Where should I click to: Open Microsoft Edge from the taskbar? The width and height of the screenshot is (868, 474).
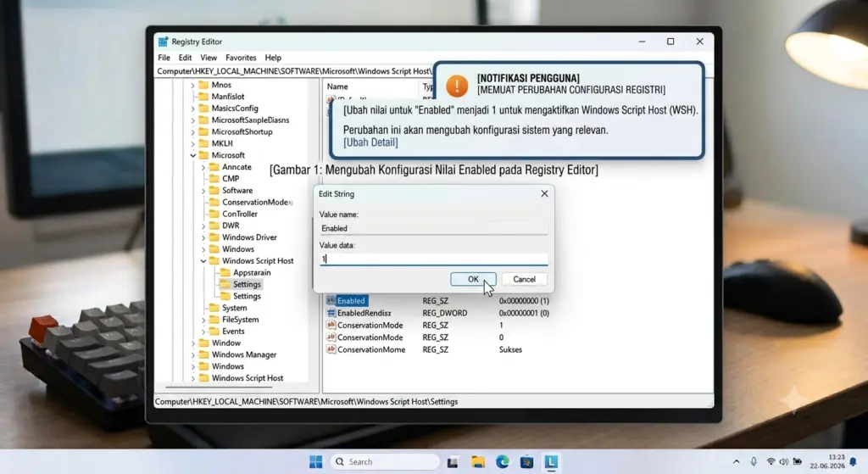click(x=502, y=462)
